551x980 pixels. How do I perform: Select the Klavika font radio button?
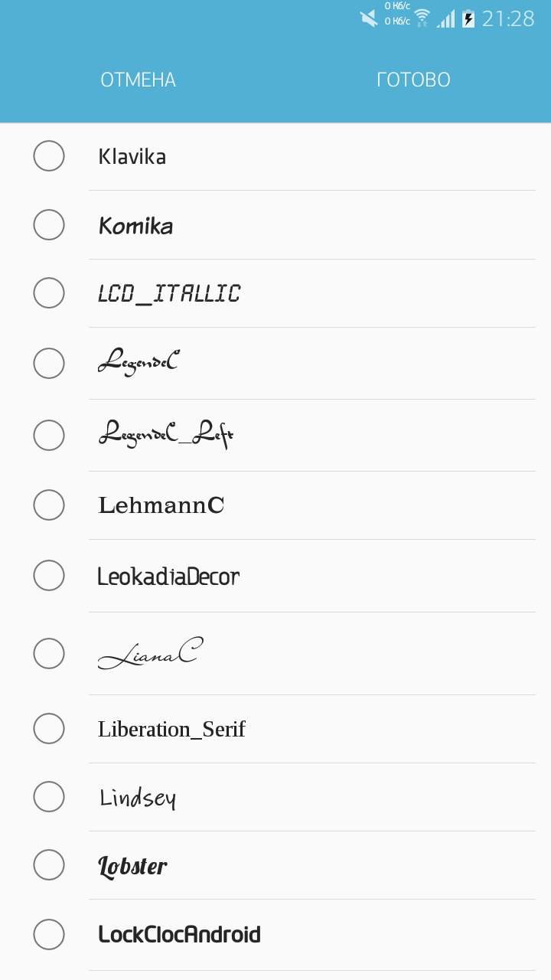[x=49, y=156]
